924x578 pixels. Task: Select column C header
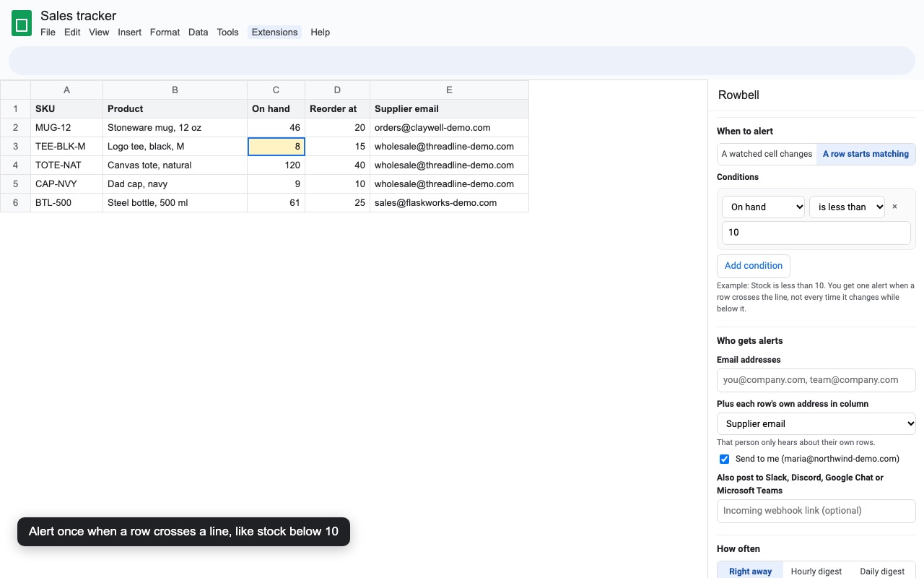tap(276, 90)
